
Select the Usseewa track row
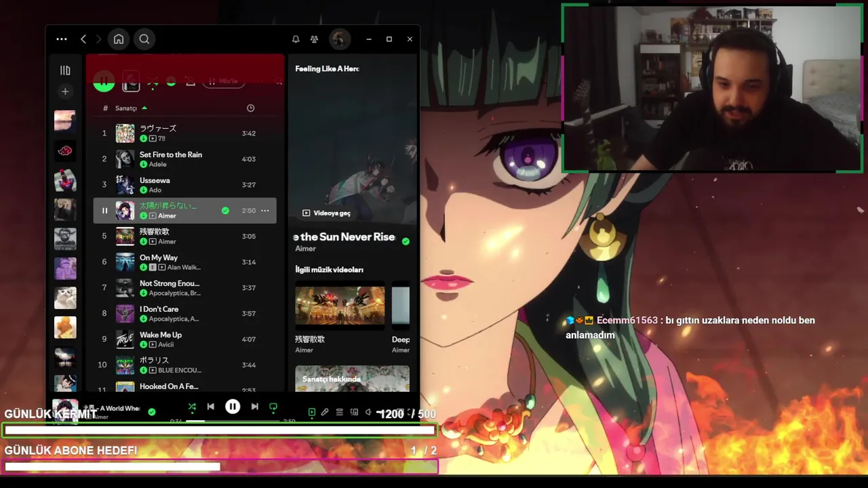[x=184, y=185]
